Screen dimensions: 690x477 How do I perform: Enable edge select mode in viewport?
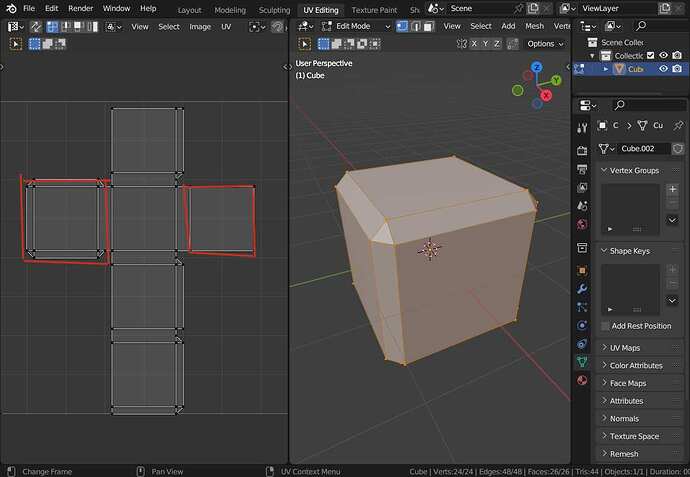pyautogui.click(x=415, y=26)
